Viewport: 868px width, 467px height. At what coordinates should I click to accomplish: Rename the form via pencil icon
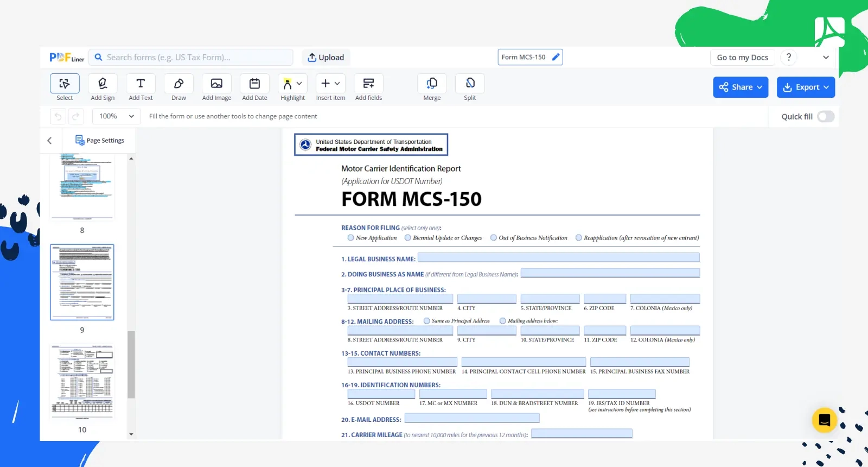(556, 57)
